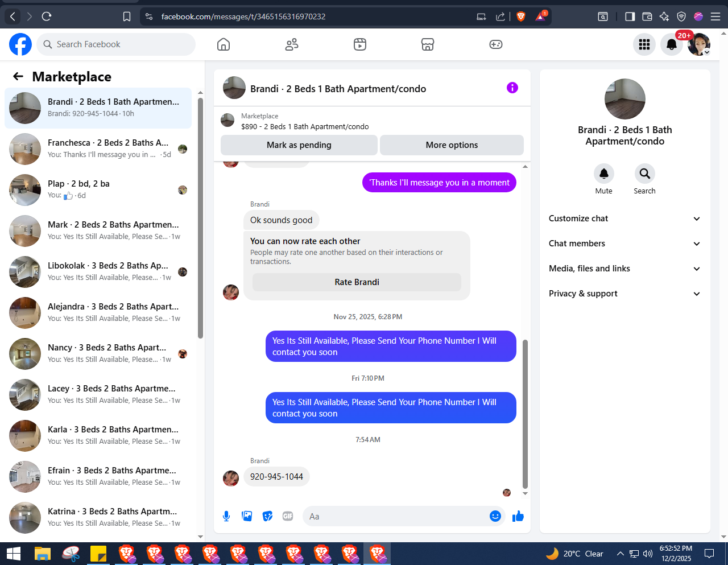
Task: Open the Katrina 3 Beds 2 Baths chat
Action: [98, 518]
